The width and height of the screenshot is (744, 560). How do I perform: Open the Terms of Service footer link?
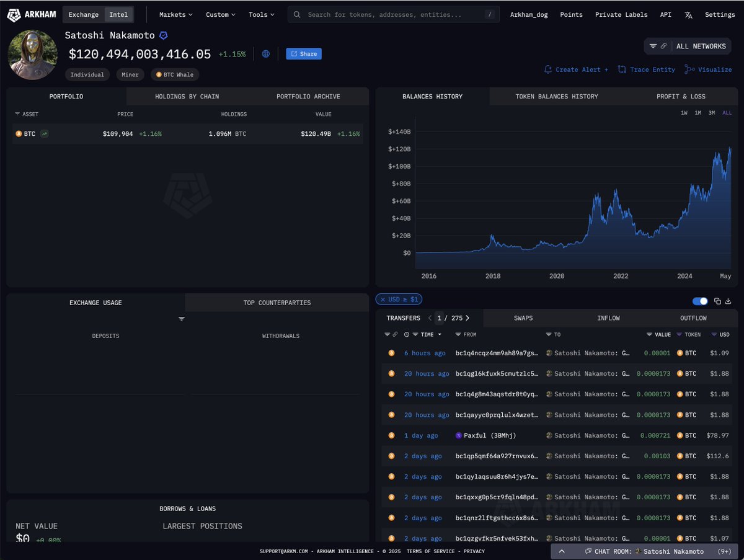click(432, 551)
